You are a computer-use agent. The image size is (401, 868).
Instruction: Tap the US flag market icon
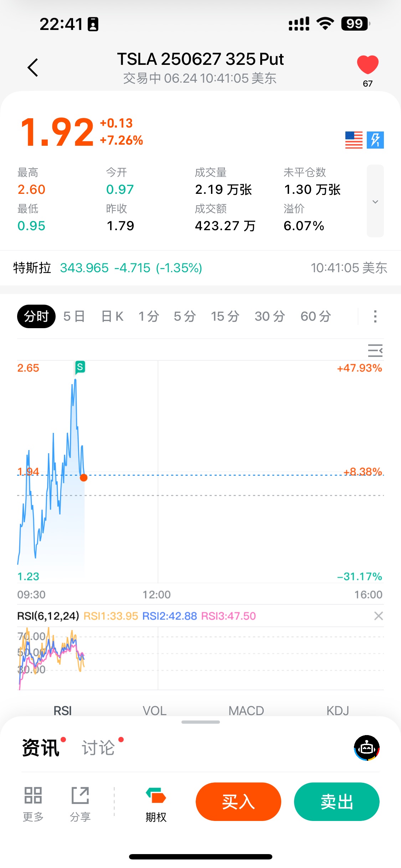tap(354, 140)
